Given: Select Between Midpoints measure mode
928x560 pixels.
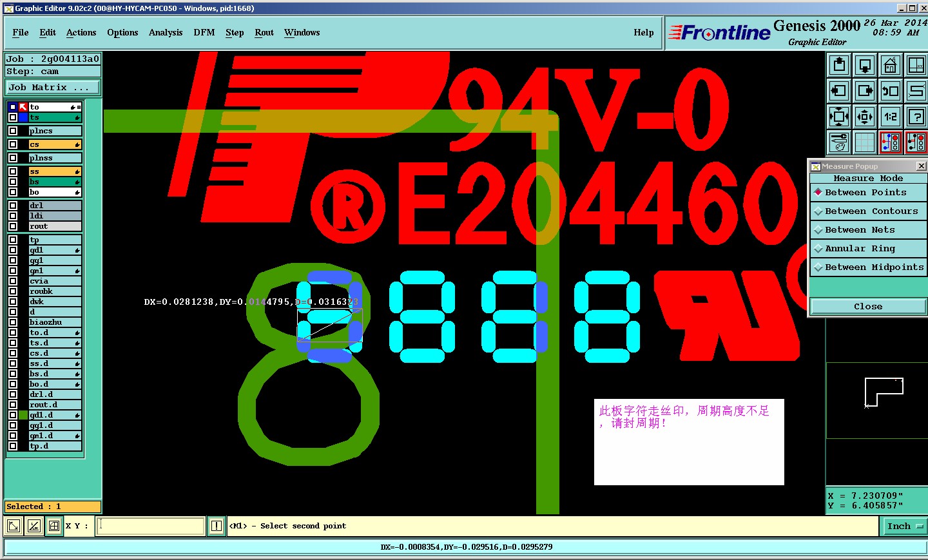Looking at the screenshot, I should click(x=868, y=267).
